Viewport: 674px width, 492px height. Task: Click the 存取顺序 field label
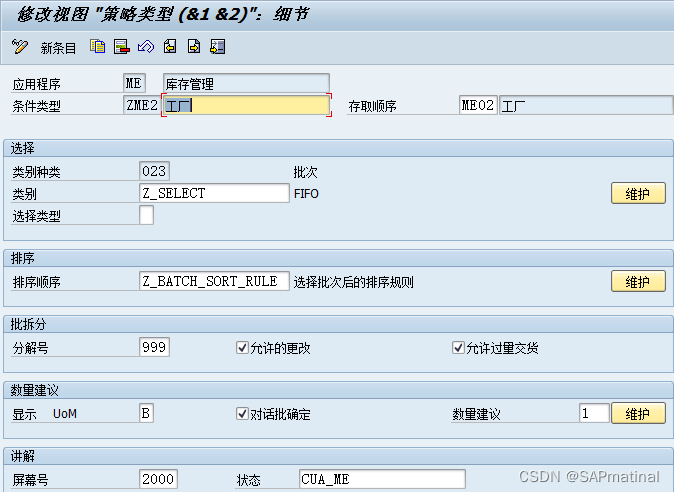point(372,106)
